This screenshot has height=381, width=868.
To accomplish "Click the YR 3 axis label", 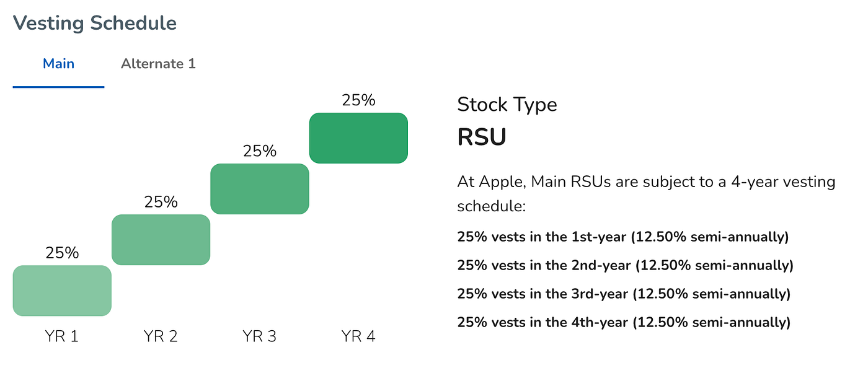I will [259, 336].
